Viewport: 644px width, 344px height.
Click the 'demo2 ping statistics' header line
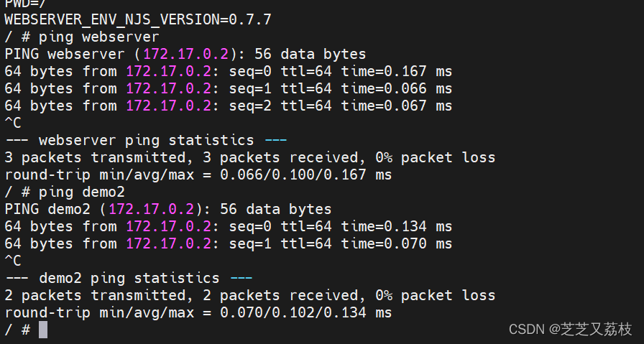coord(129,278)
